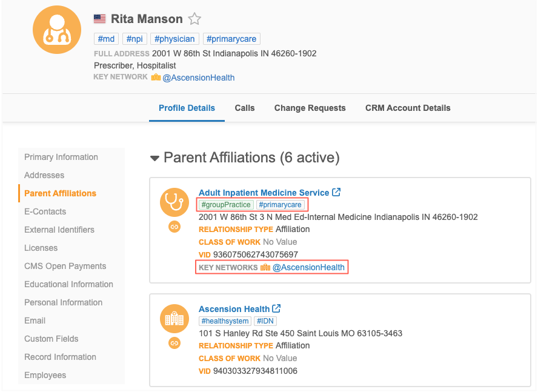Open CRM Account Details tab
The image size is (538, 392).
[x=408, y=108]
